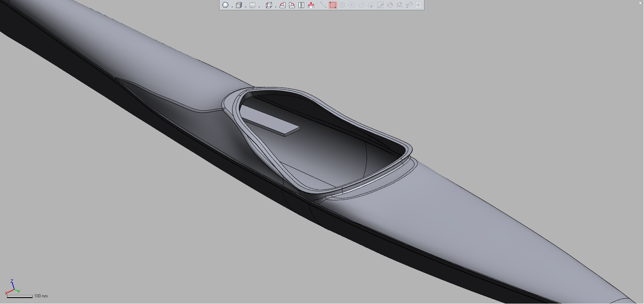Select the Line selection mode
The width and height of the screenshot is (644, 304).
tap(323, 5)
